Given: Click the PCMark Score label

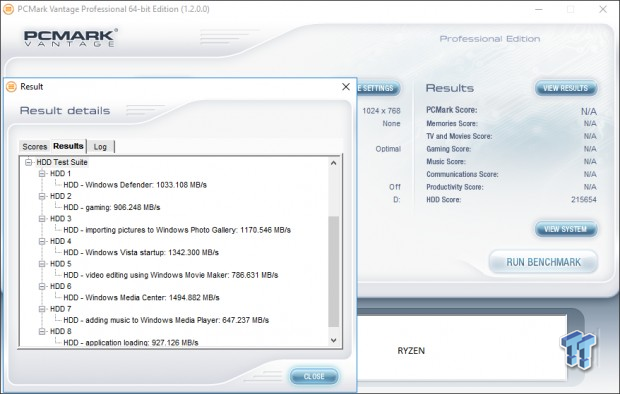Looking at the screenshot, I should coord(452,110).
